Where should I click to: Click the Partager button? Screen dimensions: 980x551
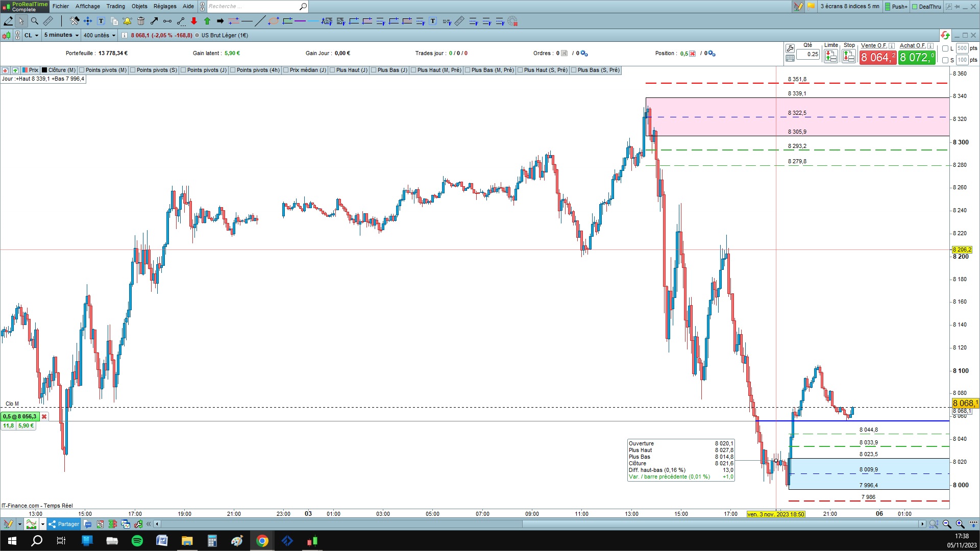point(64,524)
